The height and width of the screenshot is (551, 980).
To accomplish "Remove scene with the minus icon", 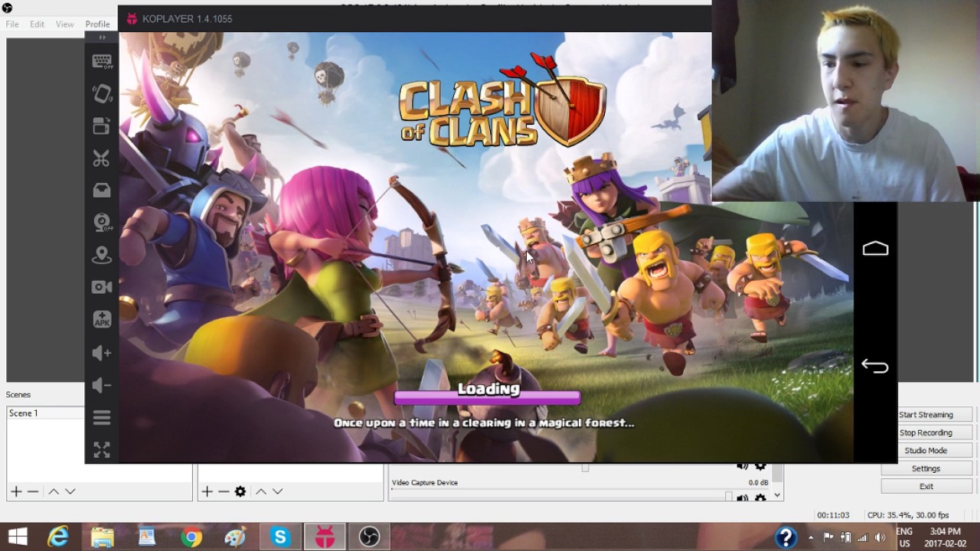I will [33, 491].
